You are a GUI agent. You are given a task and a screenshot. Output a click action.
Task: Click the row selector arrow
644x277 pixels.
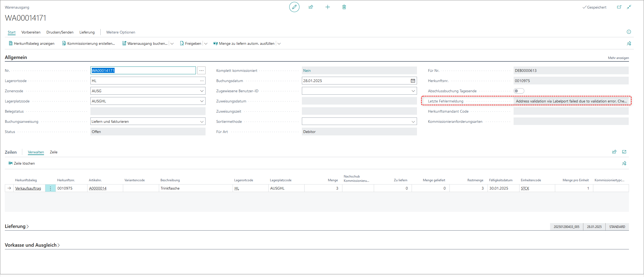pyautogui.click(x=9, y=188)
